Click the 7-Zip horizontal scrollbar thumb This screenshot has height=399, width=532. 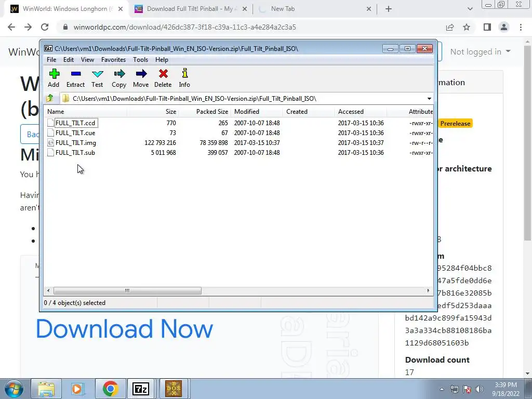(127, 291)
